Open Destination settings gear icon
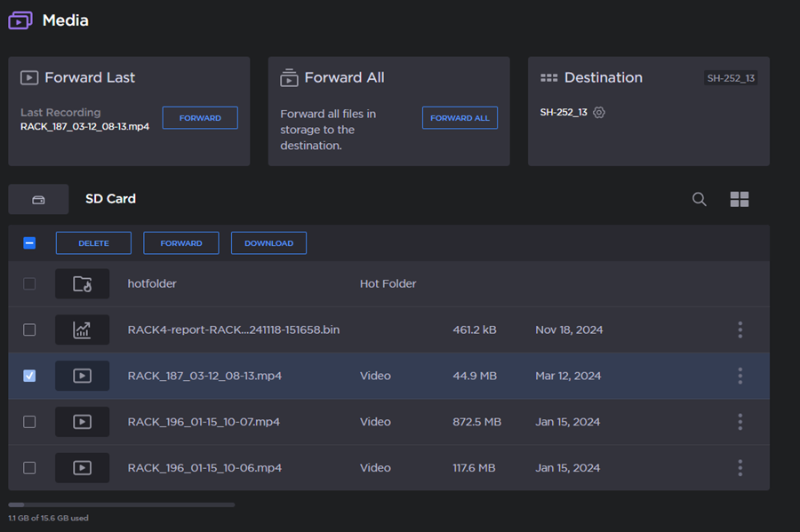The height and width of the screenshot is (532, 800). (x=599, y=113)
